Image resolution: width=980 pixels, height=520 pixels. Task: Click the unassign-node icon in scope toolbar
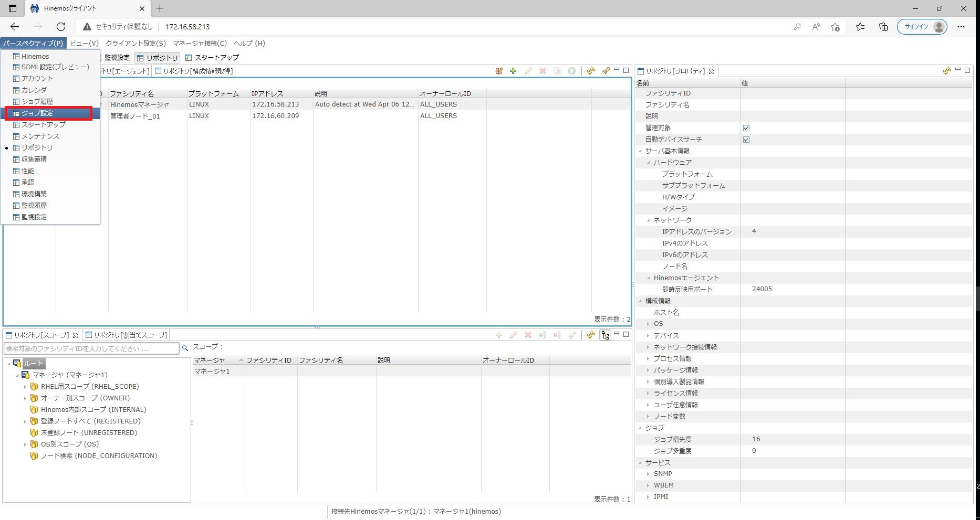point(557,335)
